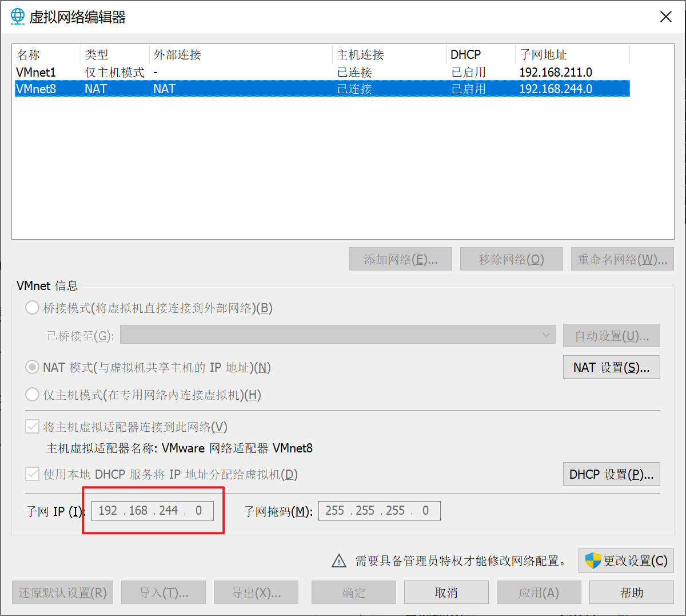Viewport: 686px width, 616px height.
Task: Toggle the local DHCP service checkbox
Action: (33, 474)
